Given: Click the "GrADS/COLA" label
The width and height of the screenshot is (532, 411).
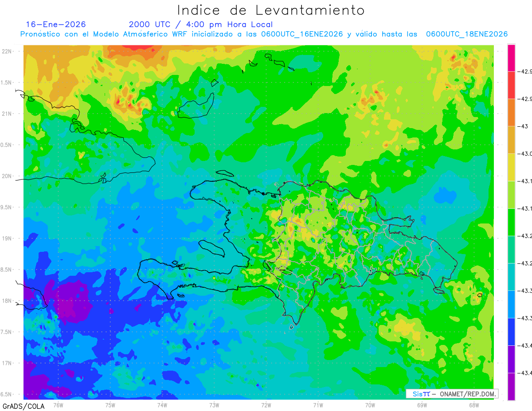Looking at the screenshot, I should [23, 406].
